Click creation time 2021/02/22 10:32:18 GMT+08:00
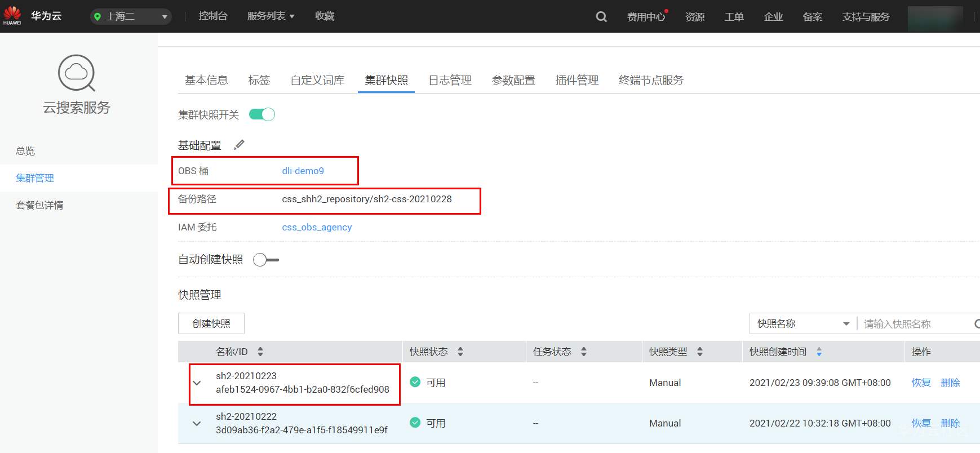This screenshot has height=453, width=980. (820, 423)
